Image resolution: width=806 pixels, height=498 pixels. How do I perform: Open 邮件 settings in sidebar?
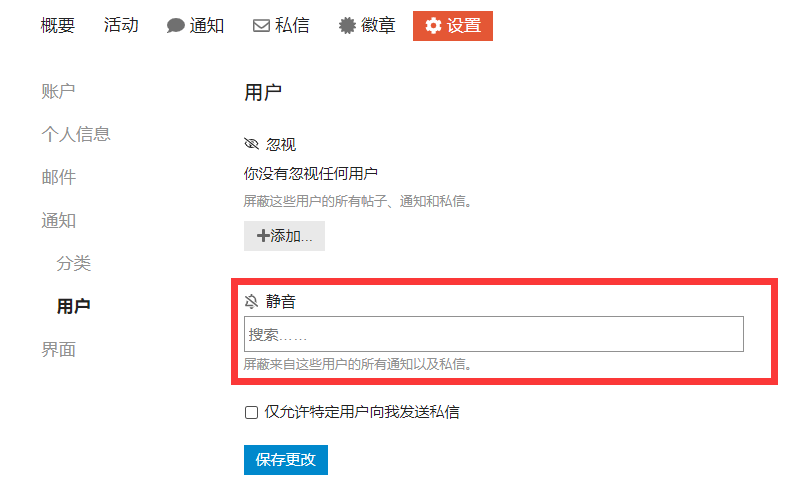point(59,177)
